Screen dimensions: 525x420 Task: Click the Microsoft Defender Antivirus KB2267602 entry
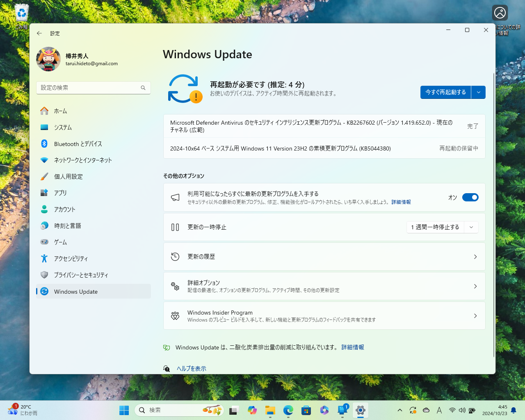pyautogui.click(x=324, y=126)
